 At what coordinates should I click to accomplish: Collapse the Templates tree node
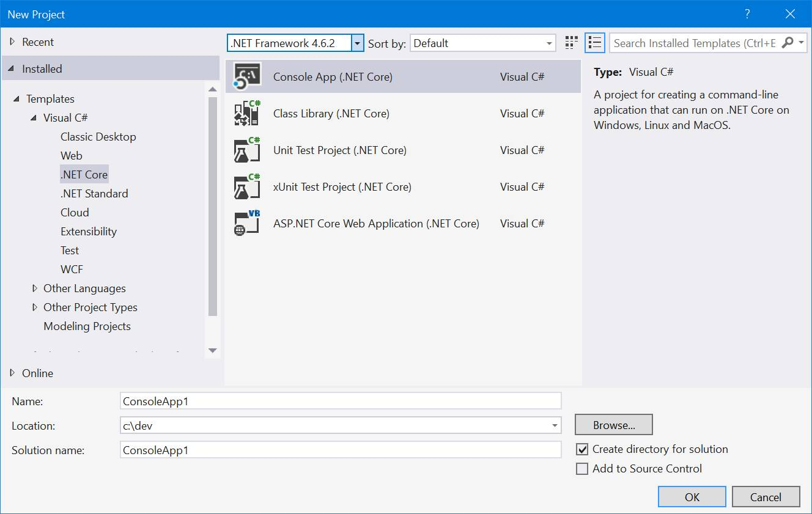(x=17, y=99)
